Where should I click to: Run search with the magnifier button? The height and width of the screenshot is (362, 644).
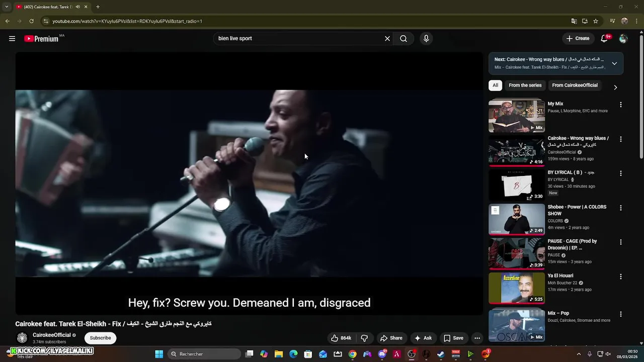coord(404,39)
